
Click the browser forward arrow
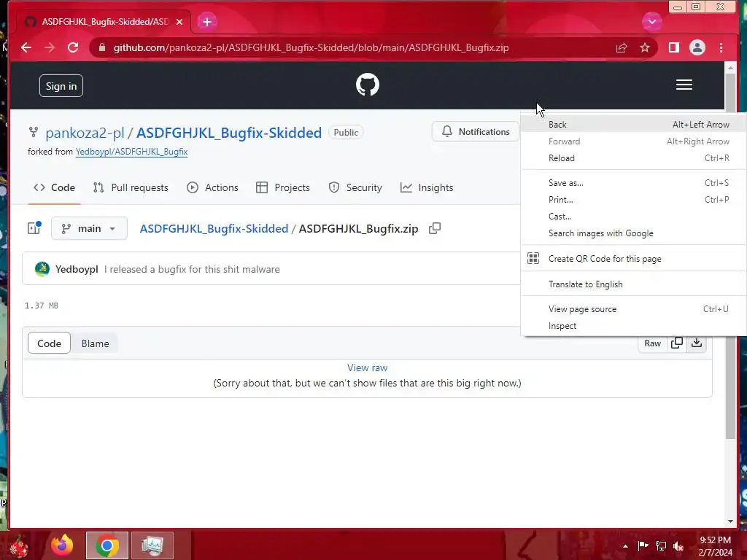(50, 47)
